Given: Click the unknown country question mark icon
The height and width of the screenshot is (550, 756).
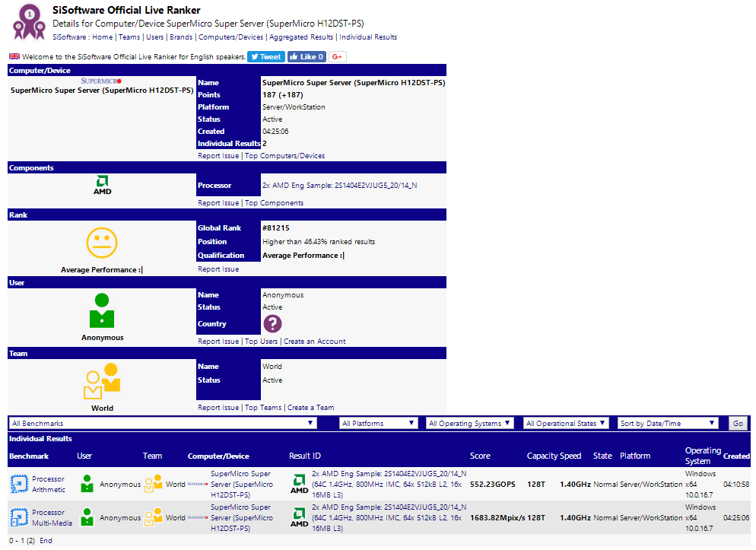Looking at the screenshot, I should click(272, 324).
